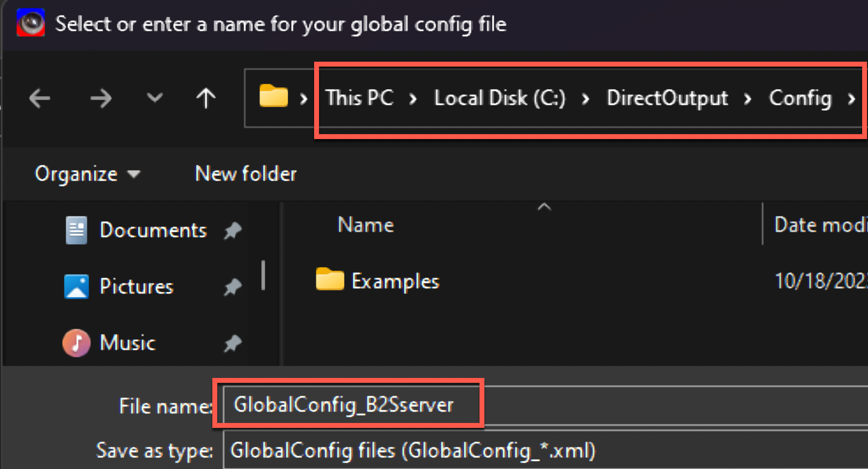
Task: Click the New folder button
Action: coord(246,174)
